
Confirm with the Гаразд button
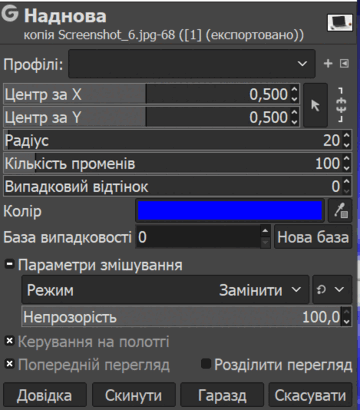coord(222,396)
